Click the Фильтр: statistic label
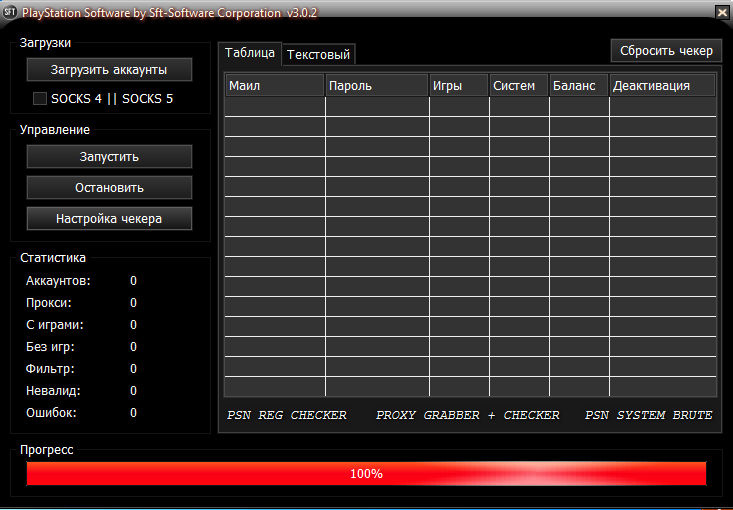733x510 pixels. pos(50,369)
